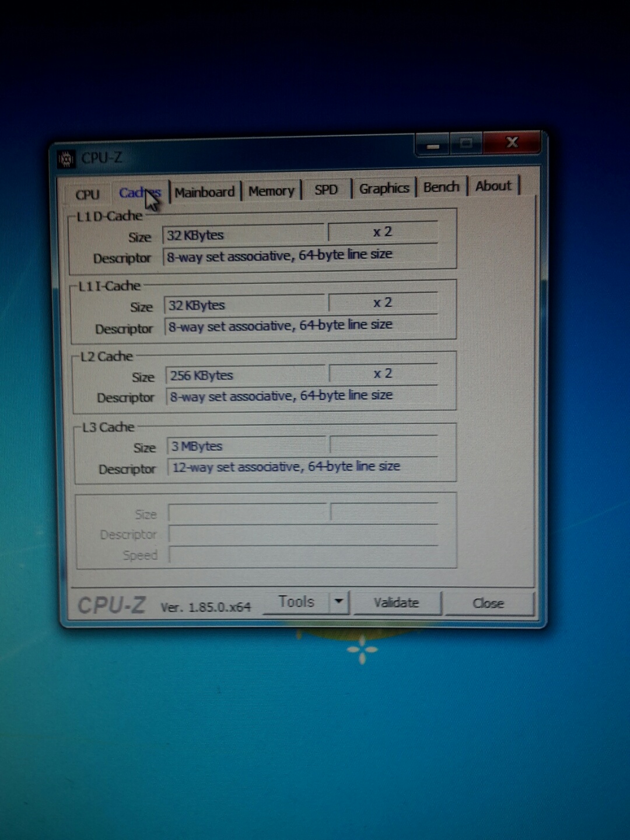Click the L1 D-Cache x 2 count field

coord(383,232)
